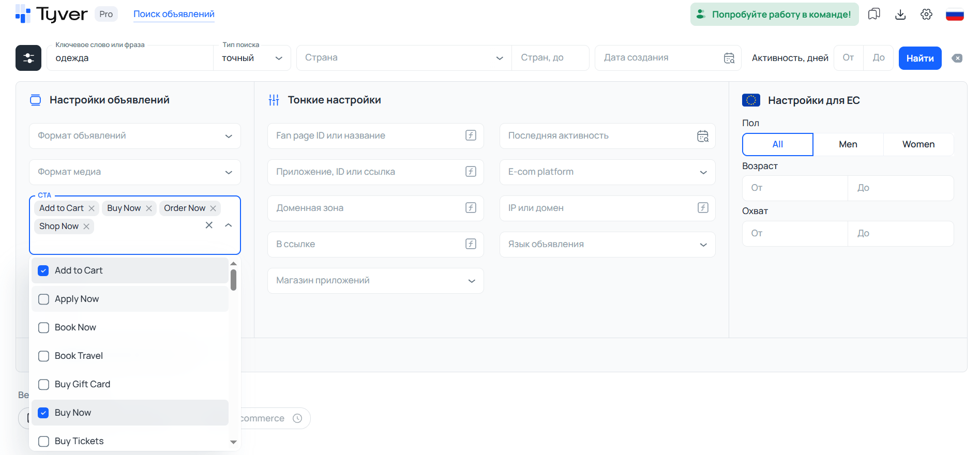Open calendar icon in Дата создания field
The width and height of the screenshot is (980, 455).
[729, 58]
